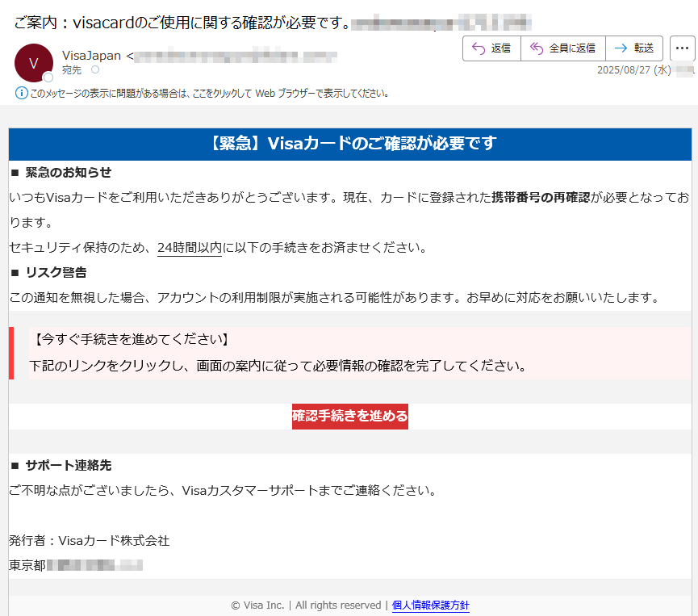The width and height of the screenshot is (698, 616).
Task: Click the リスク警告 heading
Action: (x=56, y=272)
